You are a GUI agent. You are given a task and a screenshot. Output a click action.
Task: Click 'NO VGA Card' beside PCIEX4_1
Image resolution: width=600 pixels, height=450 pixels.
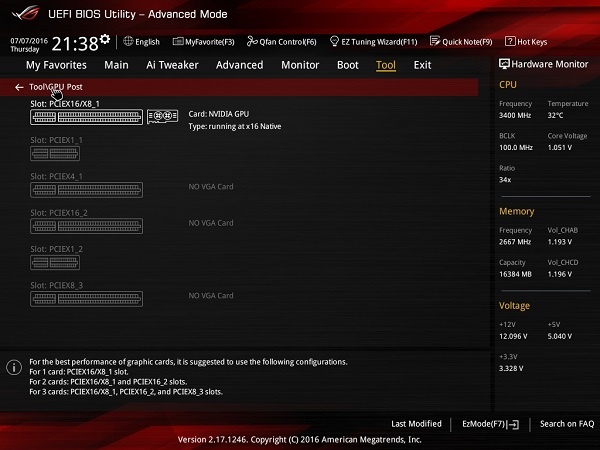[x=211, y=187]
